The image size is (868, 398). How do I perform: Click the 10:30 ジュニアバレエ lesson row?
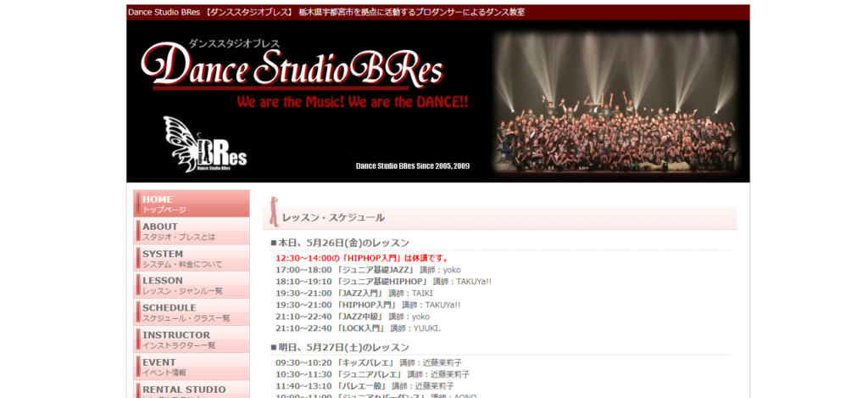(373, 375)
